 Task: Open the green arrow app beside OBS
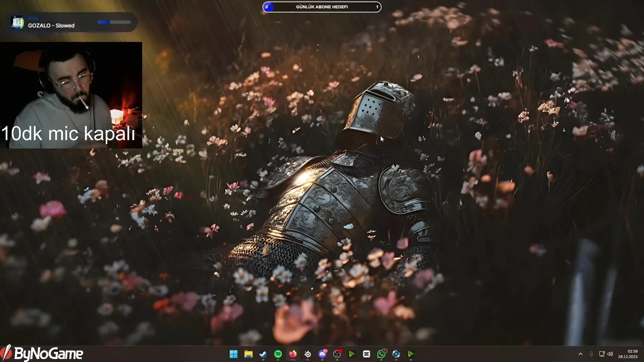click(352, 354)
